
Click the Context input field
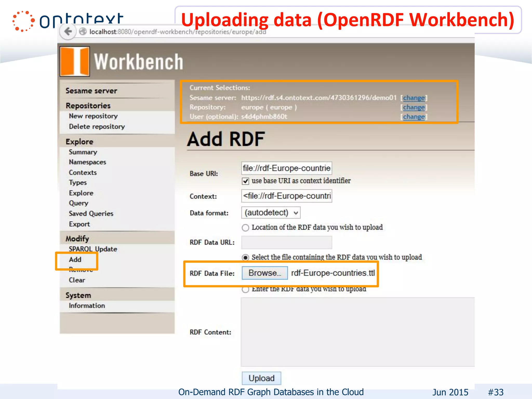pos(287,196)
